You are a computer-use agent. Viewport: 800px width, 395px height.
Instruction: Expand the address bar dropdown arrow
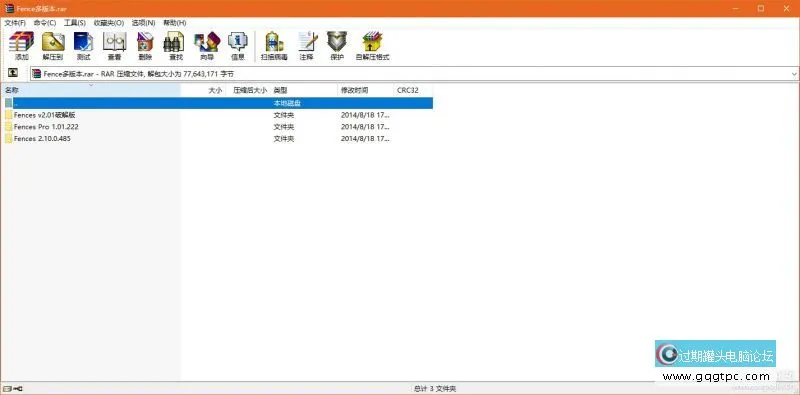coord(794,74)
